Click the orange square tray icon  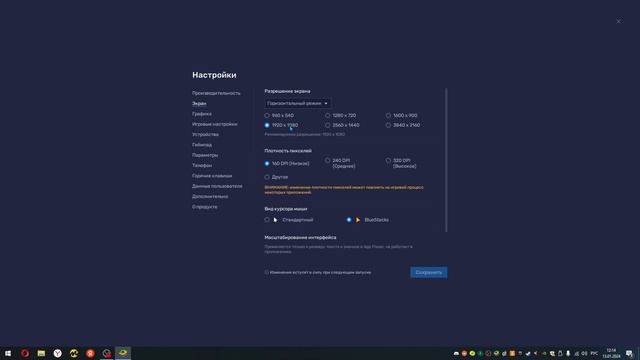(512, 353)
